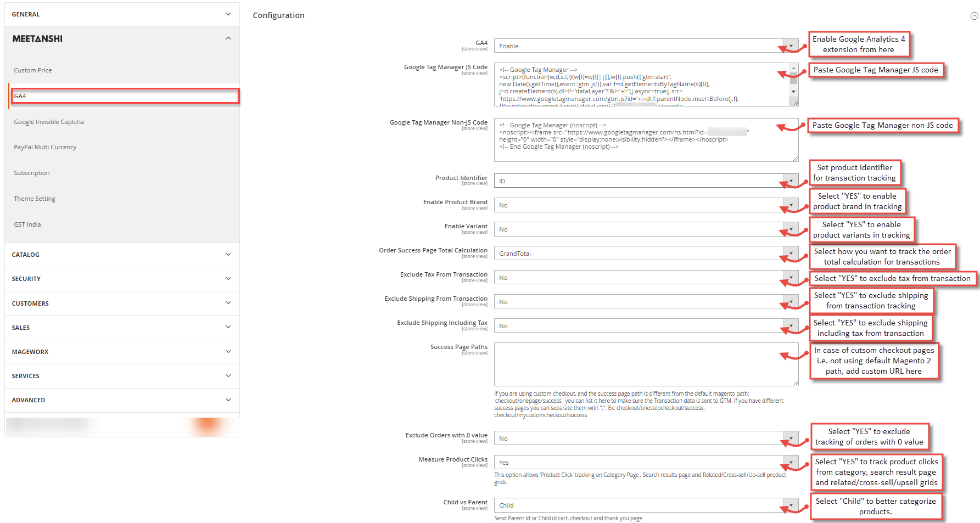Open the Product Identifier dropdown
Screen dimensions: 980x523
pyautogui.click(x=646, y=181)
